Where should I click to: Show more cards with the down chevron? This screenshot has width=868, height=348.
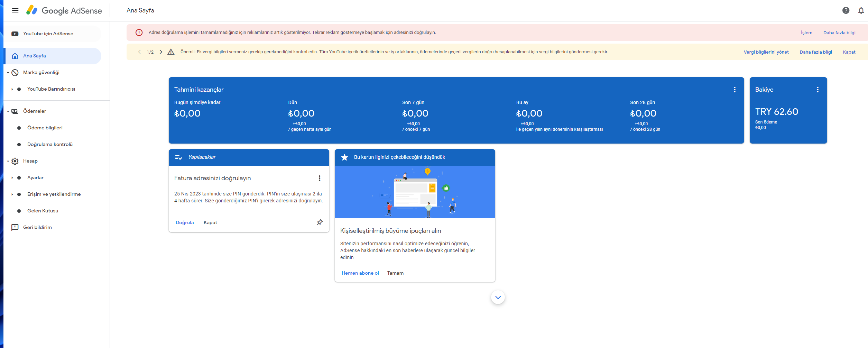498,297
